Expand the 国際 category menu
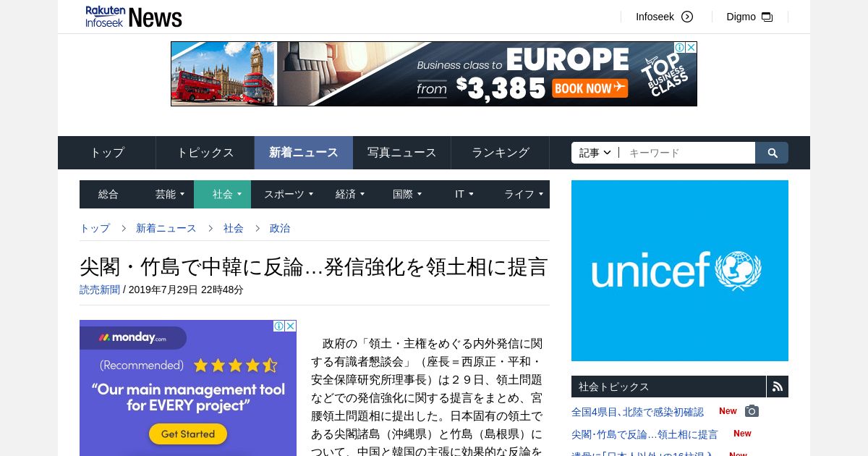The image size is (868, 456). (x=407, y=194)
